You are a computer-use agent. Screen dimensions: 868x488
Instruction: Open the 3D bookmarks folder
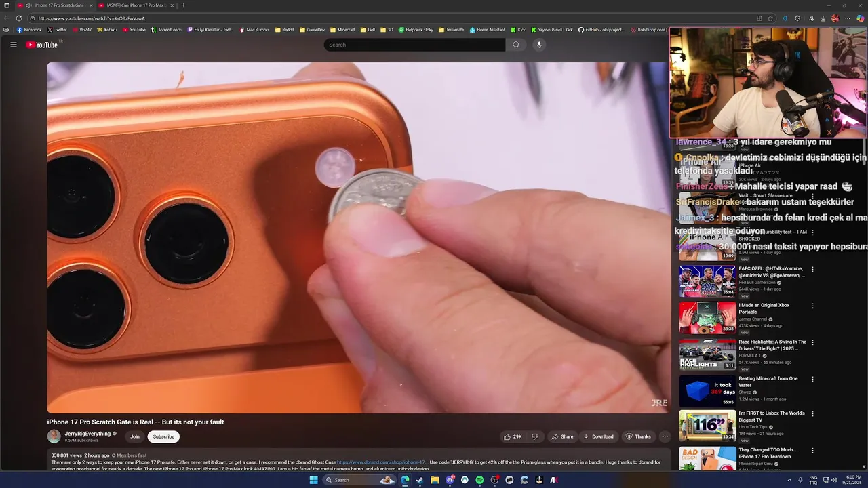click(x=387, y=30)
